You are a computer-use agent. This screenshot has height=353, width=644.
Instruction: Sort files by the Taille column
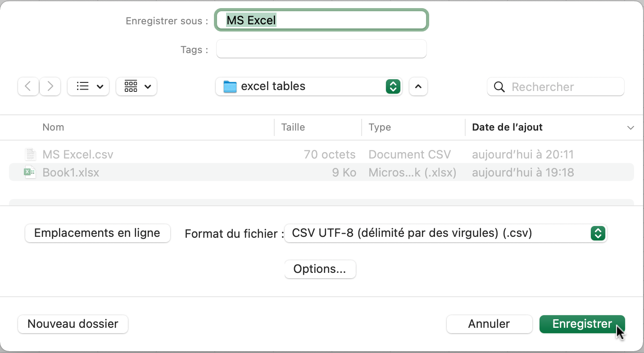pos(293,127)
